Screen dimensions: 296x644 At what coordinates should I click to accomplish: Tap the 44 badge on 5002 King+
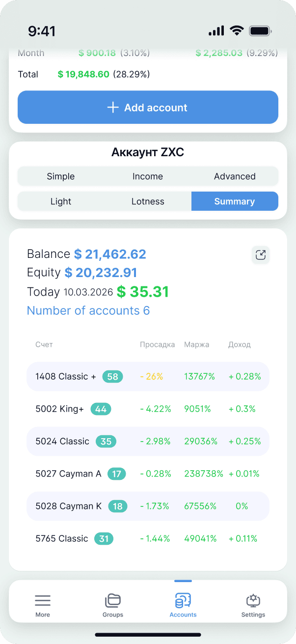101,409
